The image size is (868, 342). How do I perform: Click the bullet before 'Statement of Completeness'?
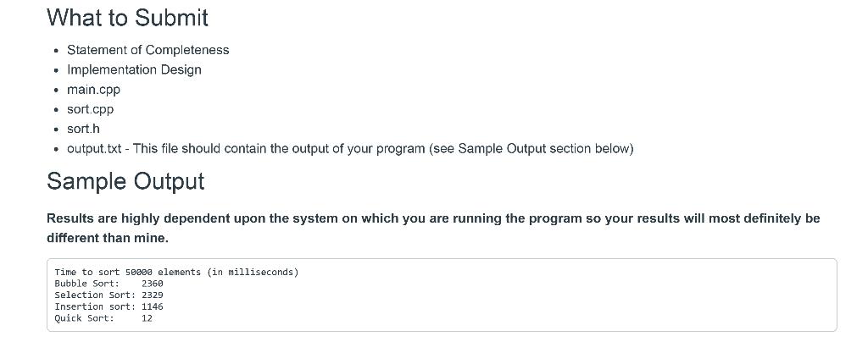point(57,51)
